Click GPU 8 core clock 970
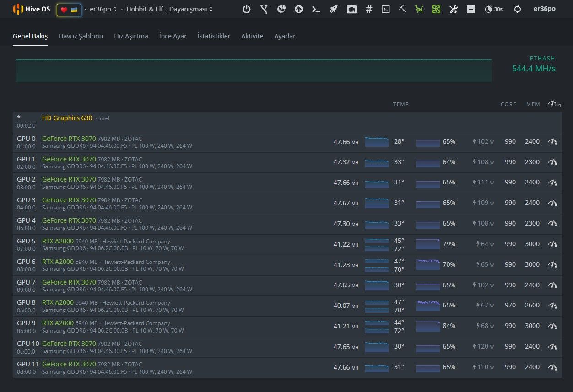The image size is (573, 392). coord(510,305)
